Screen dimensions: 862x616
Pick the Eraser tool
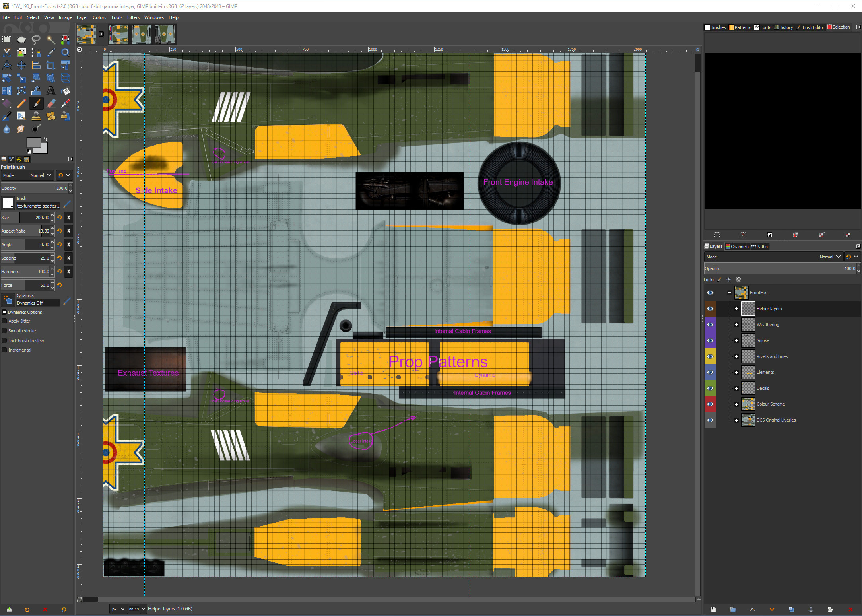[51, 104]
